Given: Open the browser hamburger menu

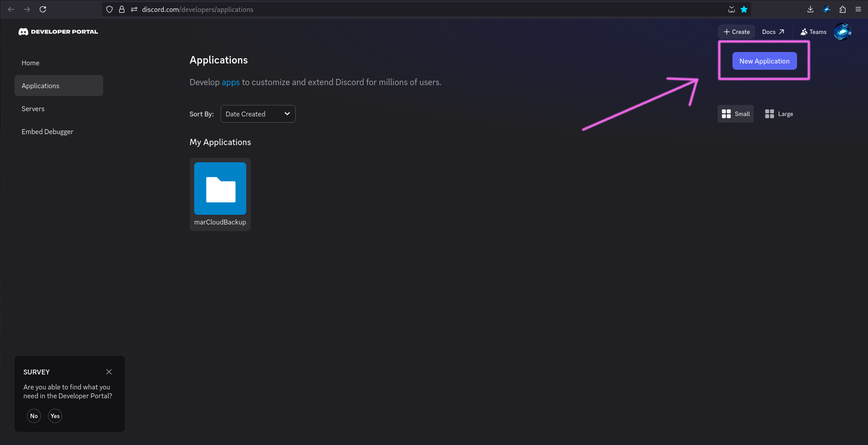Looking at the screenshot, I should point(858,9).
